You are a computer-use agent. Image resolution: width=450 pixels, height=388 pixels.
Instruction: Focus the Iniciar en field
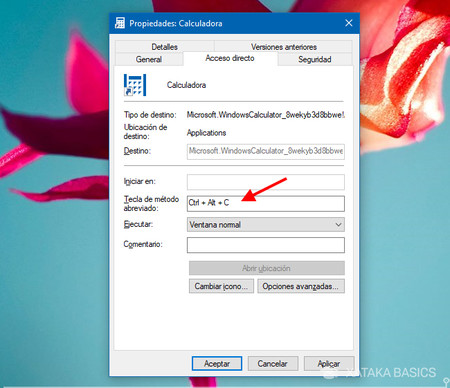pyautogui.click(x=266, y=182)
